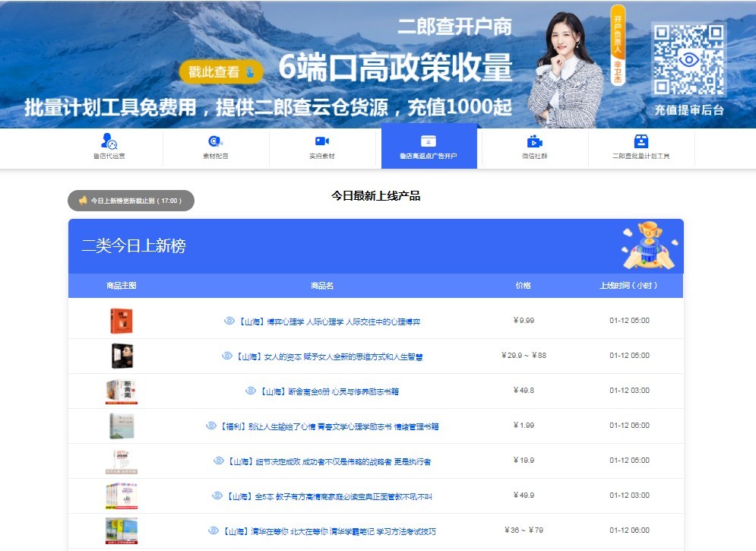Click the 今日最新上线产品 heading
Viewport: 756px width, 551px height.
[x=375, y=196]
